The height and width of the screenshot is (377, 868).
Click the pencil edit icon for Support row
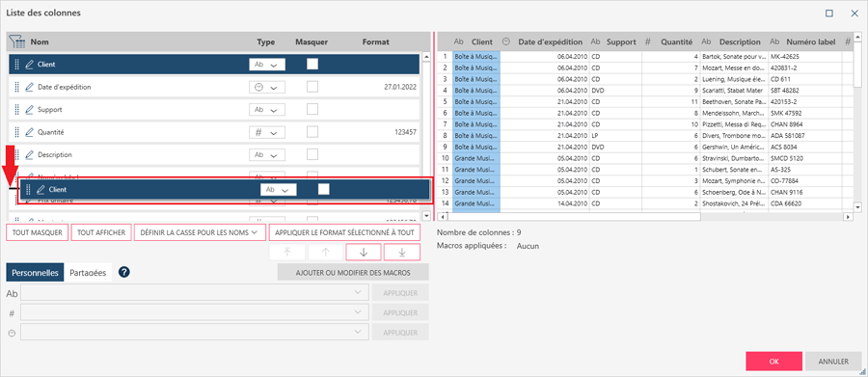click(x=29, y=110)
